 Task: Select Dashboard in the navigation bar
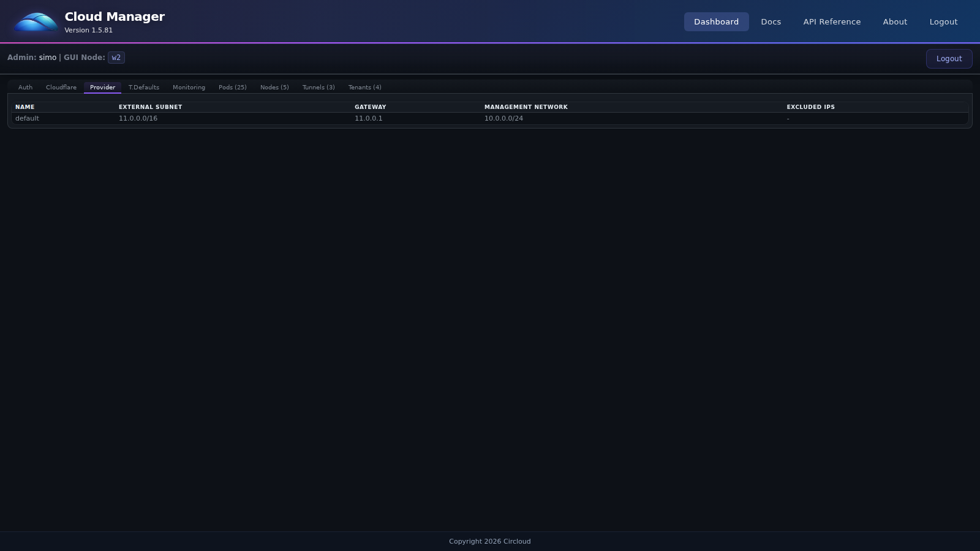coord(716,21)
